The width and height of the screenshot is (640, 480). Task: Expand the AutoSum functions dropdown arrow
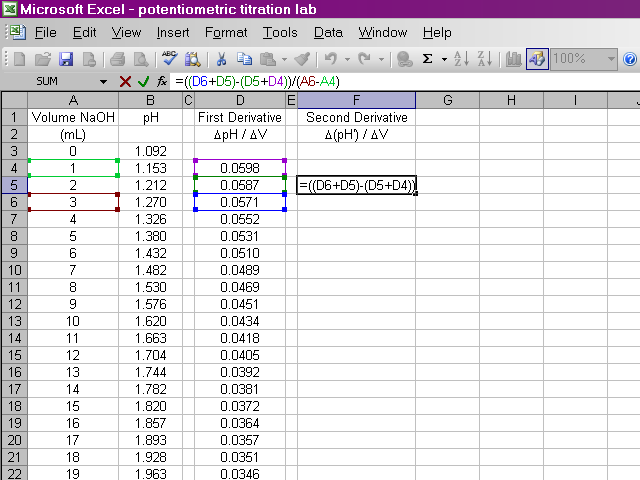444,60
